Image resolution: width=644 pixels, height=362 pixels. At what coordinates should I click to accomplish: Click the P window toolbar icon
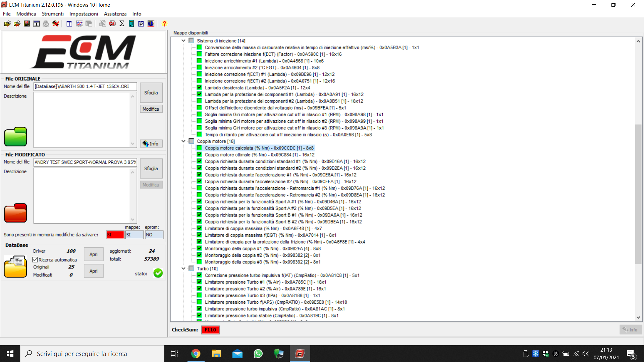pos(141,24)
